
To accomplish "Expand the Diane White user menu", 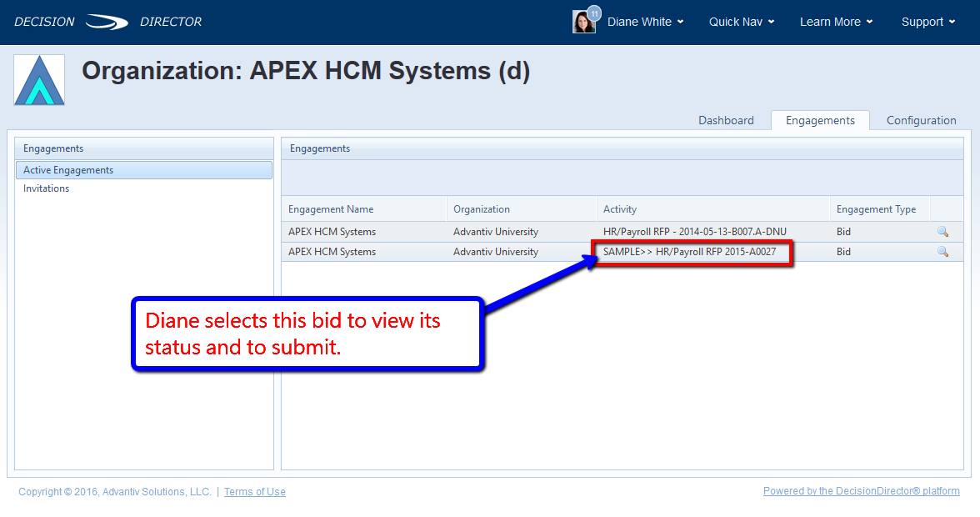I will click(x=646, y=22).
